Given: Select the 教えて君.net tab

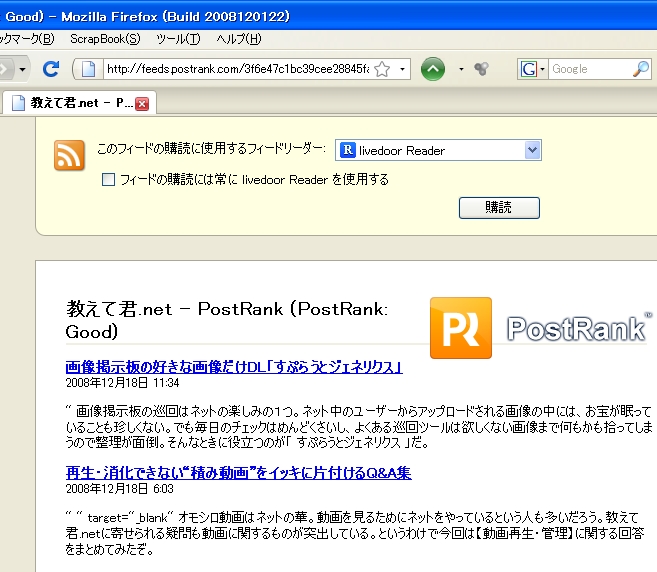Looking at the screenshot, I should [79, 103].
